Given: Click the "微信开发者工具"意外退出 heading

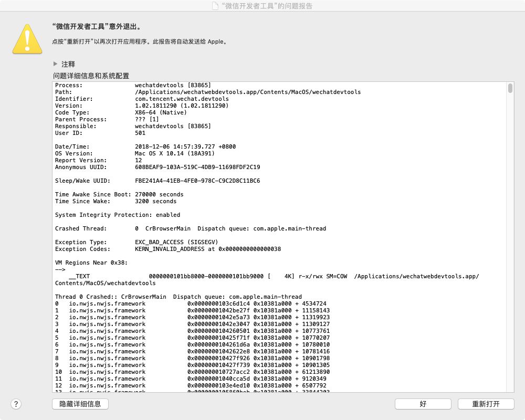Looking at the screenshot, I should (x=98, y=26).
